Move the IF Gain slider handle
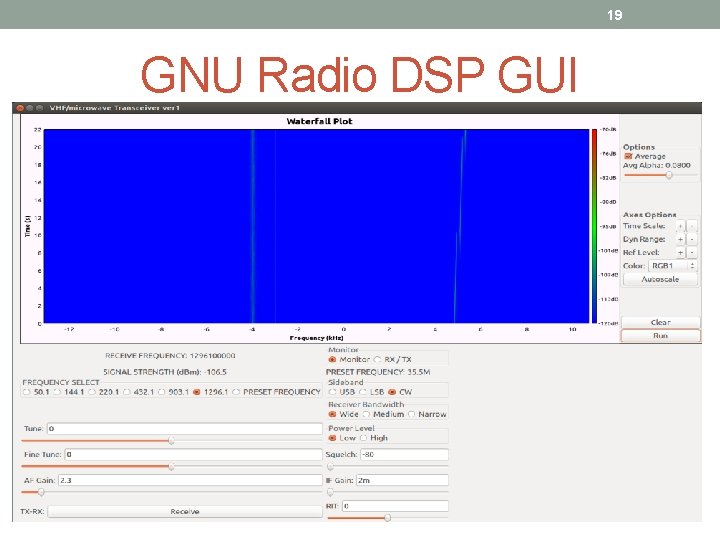This screenshot has width=720, height=540. click(330, 492)
